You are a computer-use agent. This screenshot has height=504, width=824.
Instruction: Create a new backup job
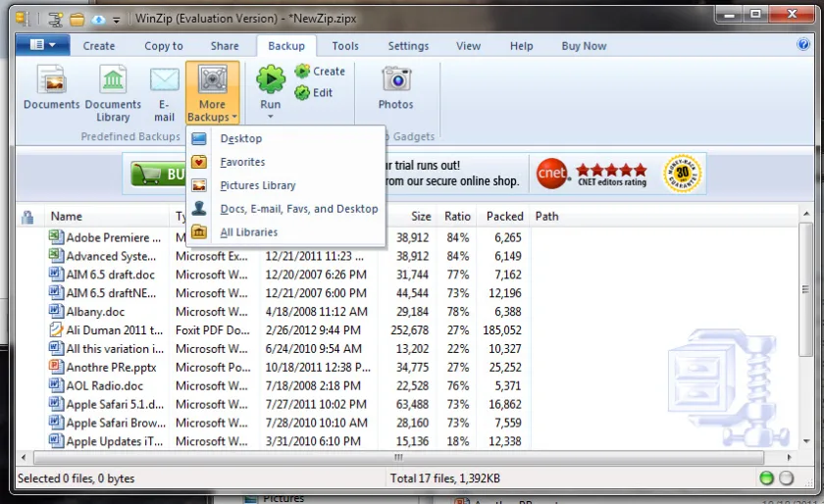coord(320,71)
